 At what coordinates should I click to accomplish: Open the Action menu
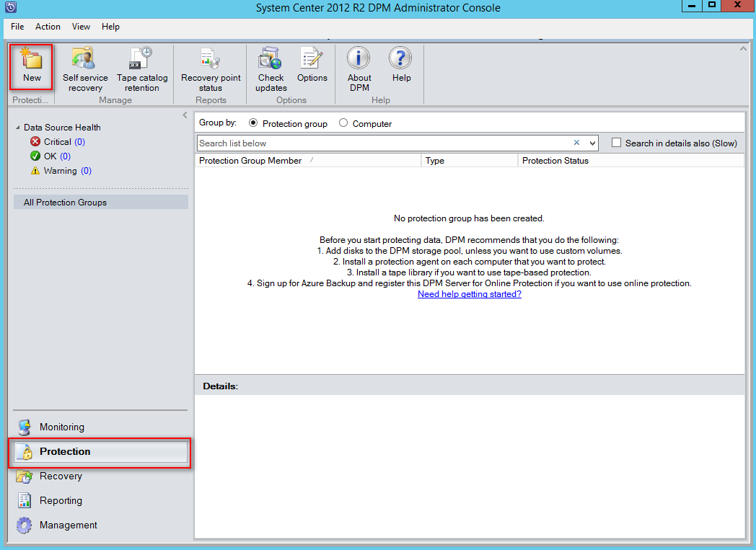pos(48,27)
